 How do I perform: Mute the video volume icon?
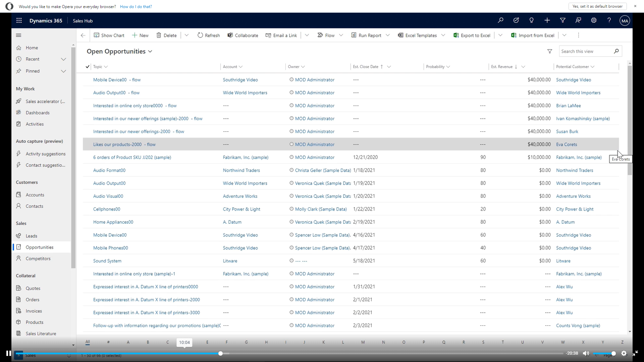pos(586,353)
